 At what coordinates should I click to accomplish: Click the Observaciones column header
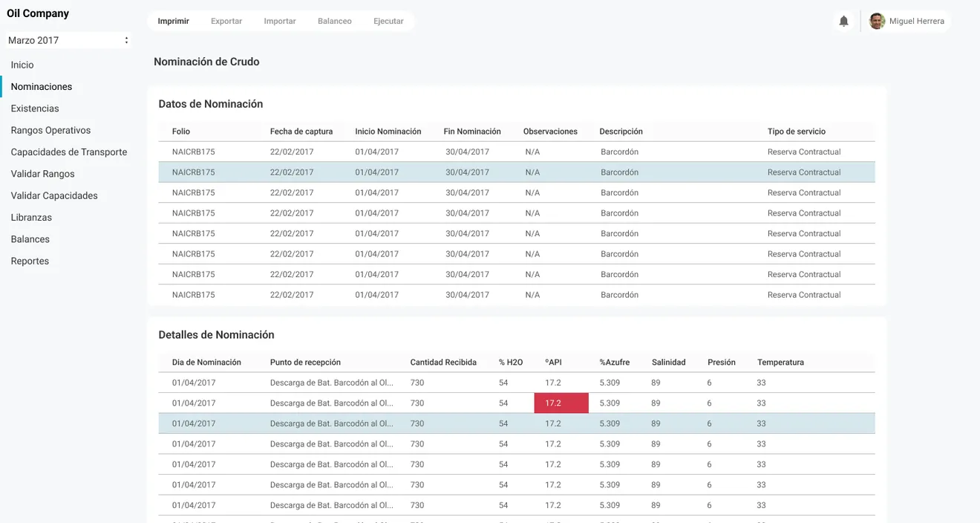coord(550,131)
